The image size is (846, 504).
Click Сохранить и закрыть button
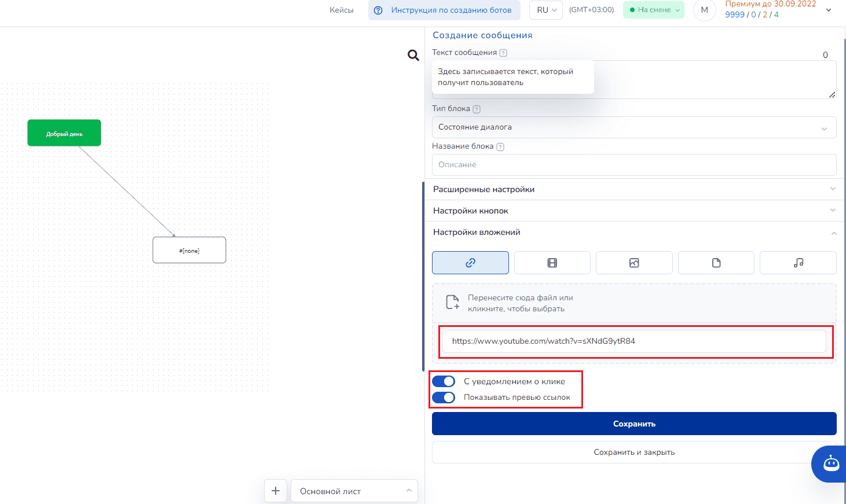[x=634, y=452]
